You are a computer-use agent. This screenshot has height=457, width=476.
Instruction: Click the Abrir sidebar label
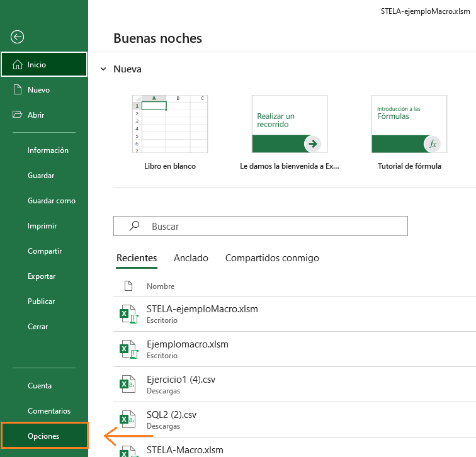click(x=36, y=115)
